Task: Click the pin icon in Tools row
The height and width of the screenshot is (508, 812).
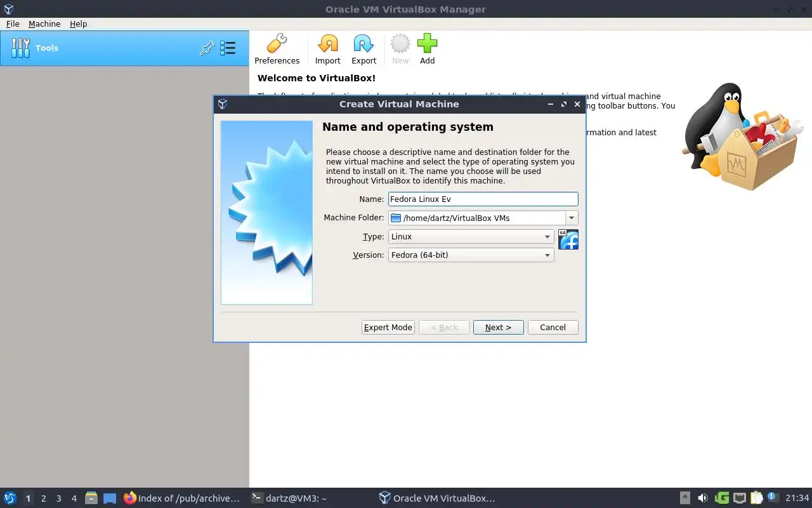Action: click(207, 48)
